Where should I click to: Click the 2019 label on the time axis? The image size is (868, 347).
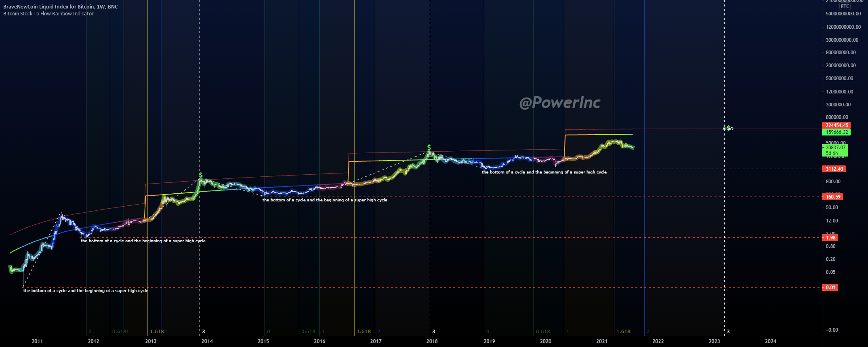click(489, 341)
